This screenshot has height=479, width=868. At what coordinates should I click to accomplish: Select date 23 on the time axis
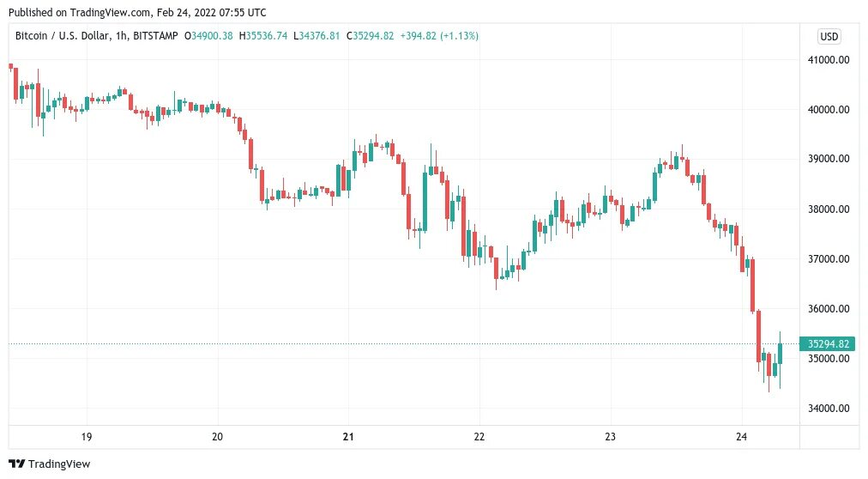tap(610, 437)
